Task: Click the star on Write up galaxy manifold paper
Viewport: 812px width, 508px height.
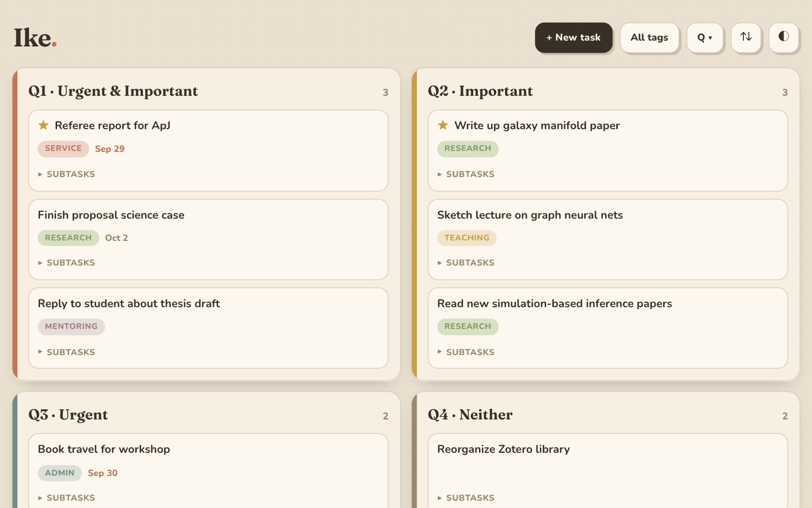Action: (443, 125)
